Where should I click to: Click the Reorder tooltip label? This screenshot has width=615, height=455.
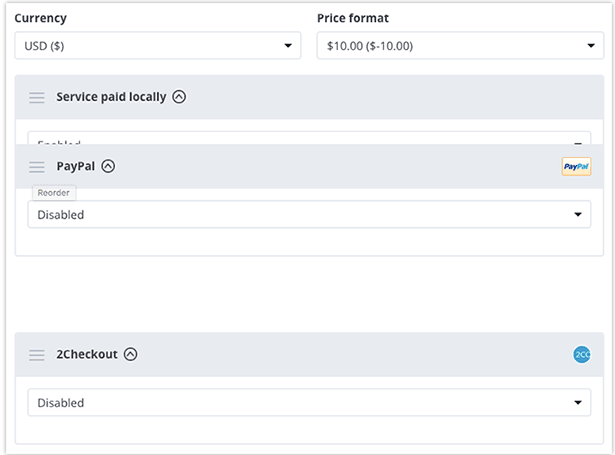[54, 193]
